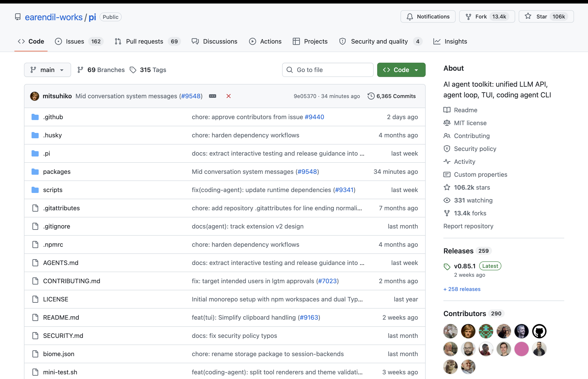Click the GitHub Octocat contributor avatar
Screen dimensions: 588x379
(539, 331)
